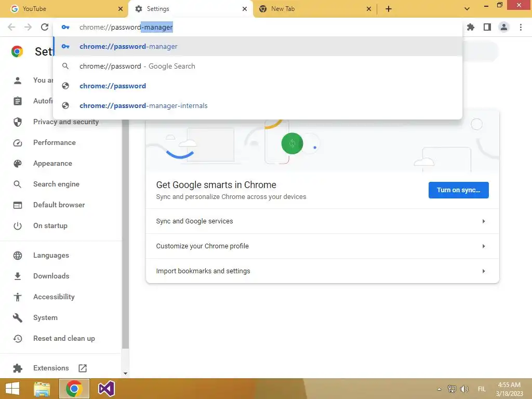Select chrome://password-manager suggestion

[258, 46]
